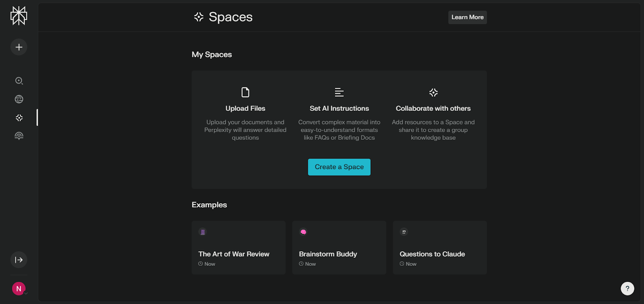Click the Add resources to a Space description
This screenshot has width=644, height=304.
tap(433, 130)
